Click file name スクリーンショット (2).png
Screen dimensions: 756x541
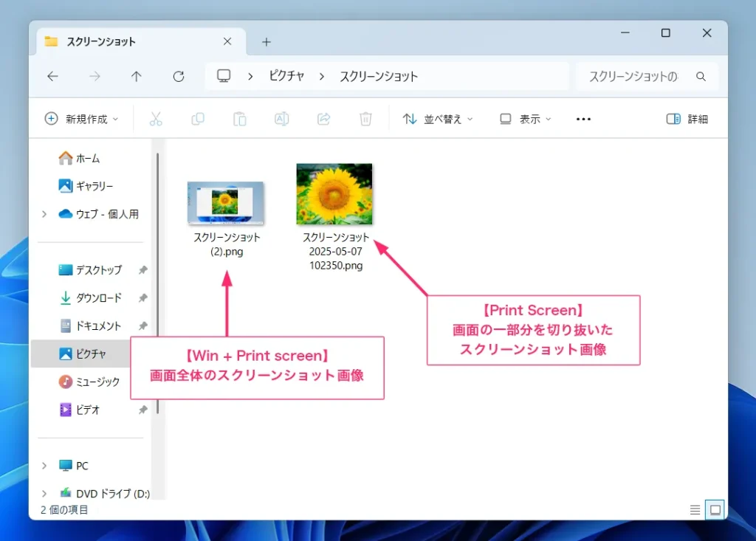coord(227,244)
